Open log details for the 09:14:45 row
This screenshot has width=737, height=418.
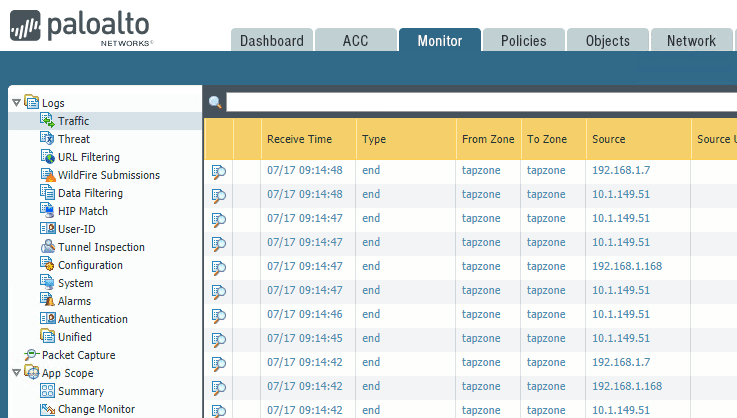219,339
